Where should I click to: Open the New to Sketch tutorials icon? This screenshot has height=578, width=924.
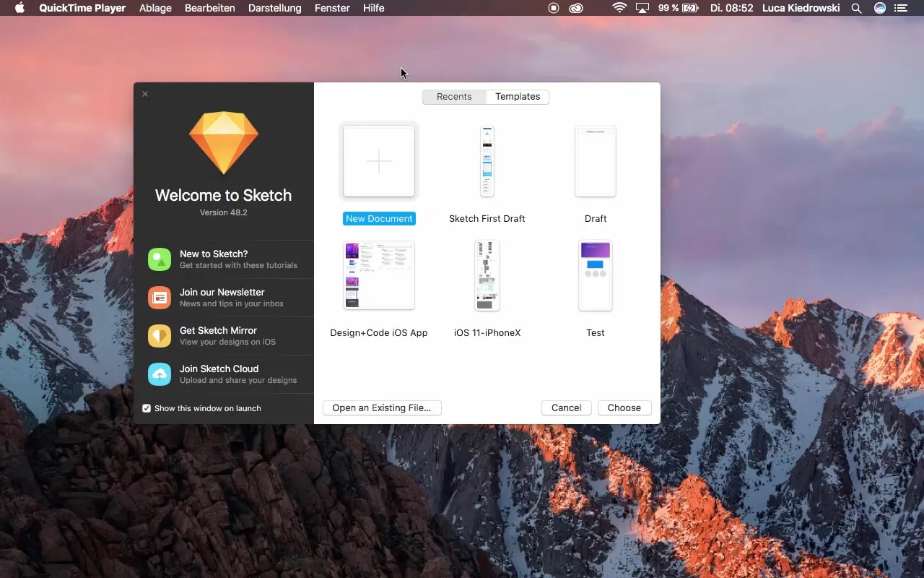tap(160, 259)
